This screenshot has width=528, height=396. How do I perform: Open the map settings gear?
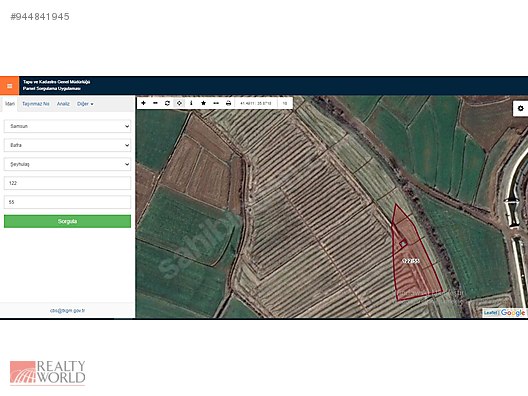pyautogui.click(x=520, y=108)
